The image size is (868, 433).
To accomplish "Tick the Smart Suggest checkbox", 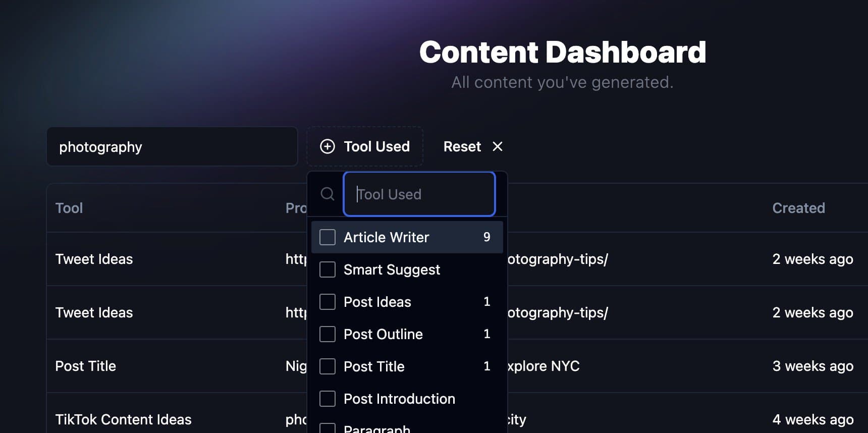I will pos(328,269).
